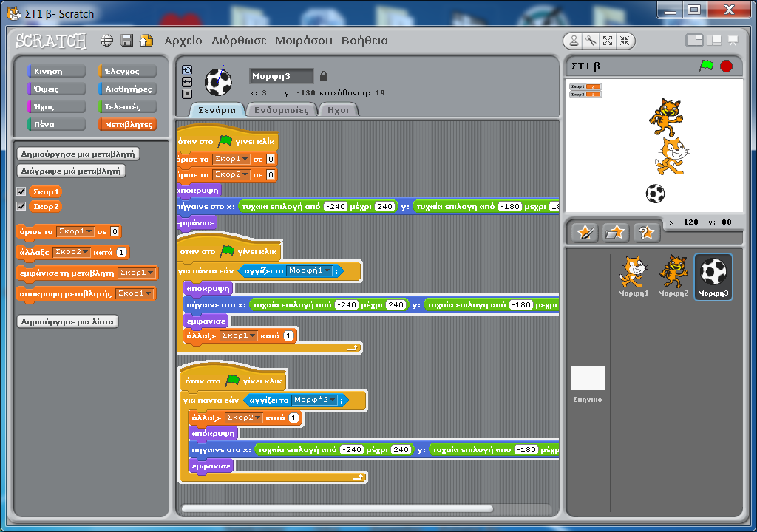Open the Τελεστές block category
The width and height of the screenshot is (757, 532).
click(127, 106)
